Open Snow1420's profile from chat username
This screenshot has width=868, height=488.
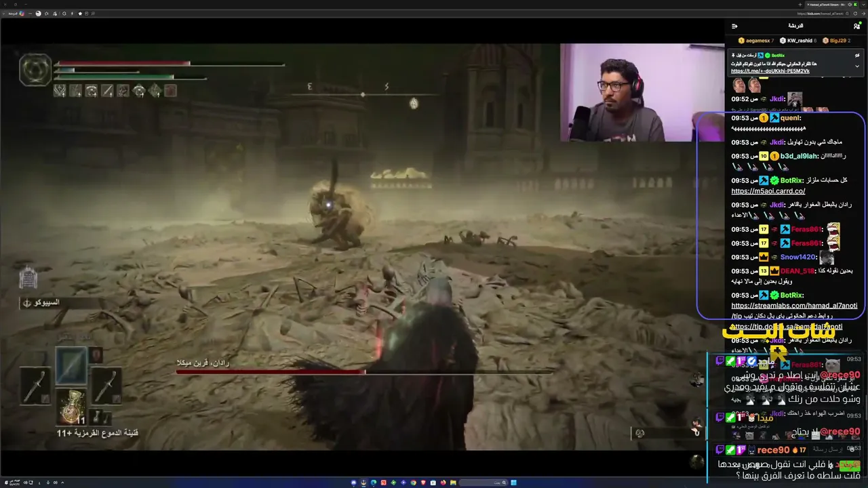[x=798, y=257]
